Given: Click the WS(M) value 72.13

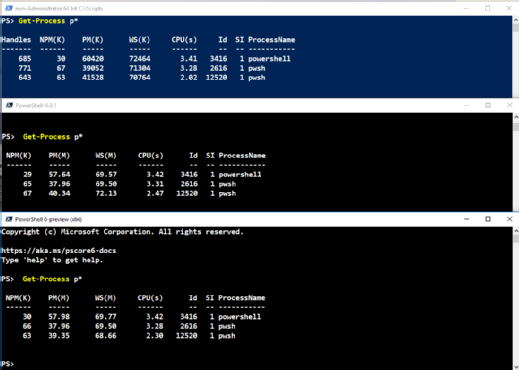Looking at the screenshot, I should pyautogui.click(x=106, y=193).
